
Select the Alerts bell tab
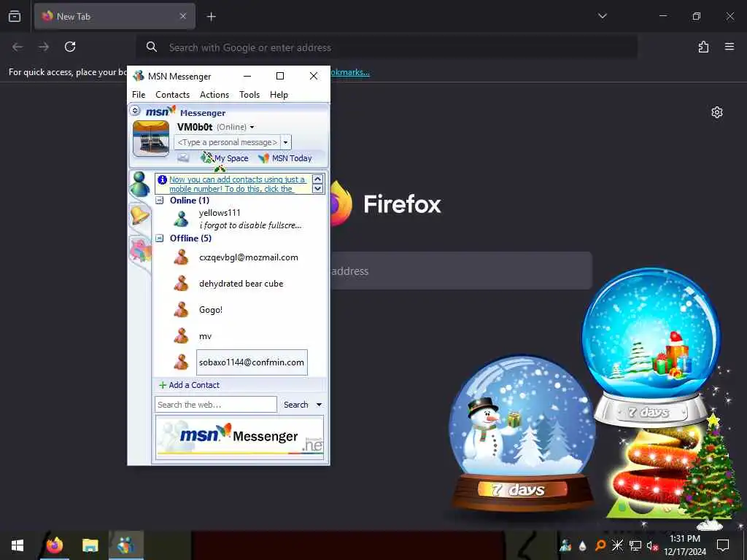coord(139,215)
